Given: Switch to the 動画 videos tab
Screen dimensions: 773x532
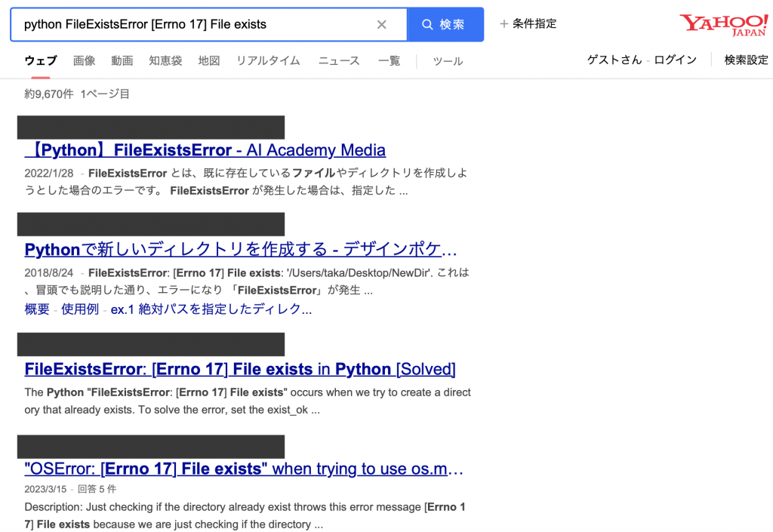Looking at the screenshot, I should [x=122, y=61].
